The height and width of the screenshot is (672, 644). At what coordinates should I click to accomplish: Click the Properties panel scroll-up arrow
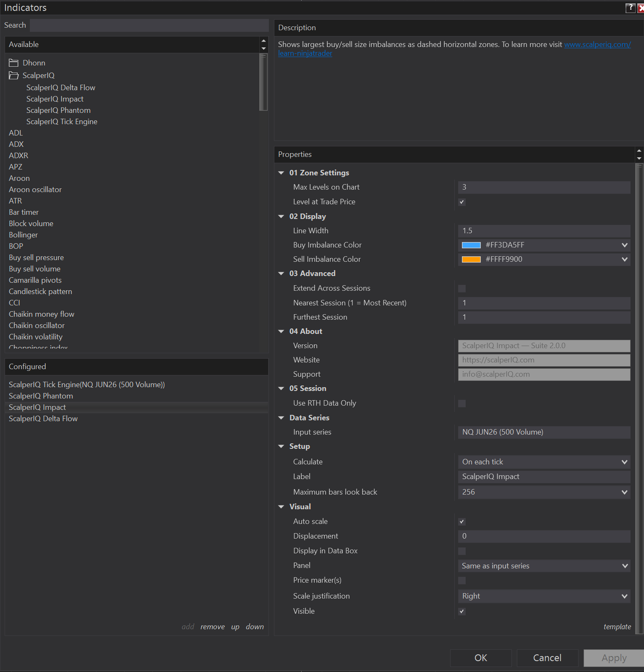tap(639, 151)
